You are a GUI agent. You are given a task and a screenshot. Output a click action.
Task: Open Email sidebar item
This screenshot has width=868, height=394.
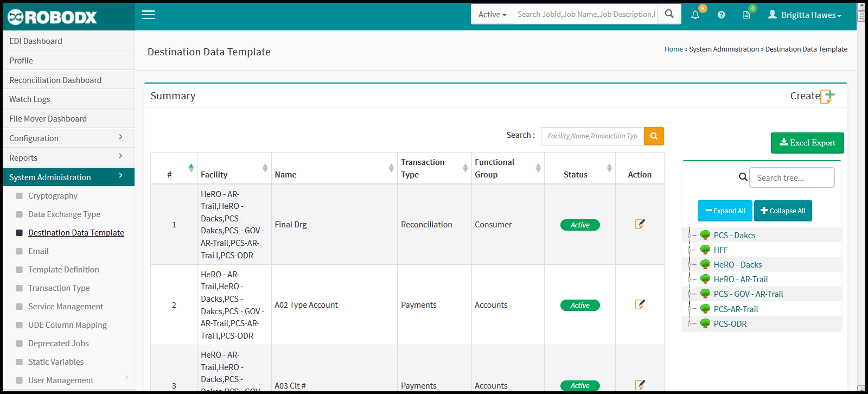(x=38, y=251)
